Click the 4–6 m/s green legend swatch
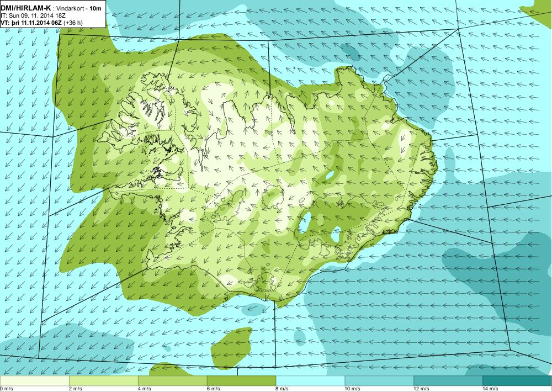Image resolution: width=552 pixels, height=392 pixels. (x=172, y=381)
